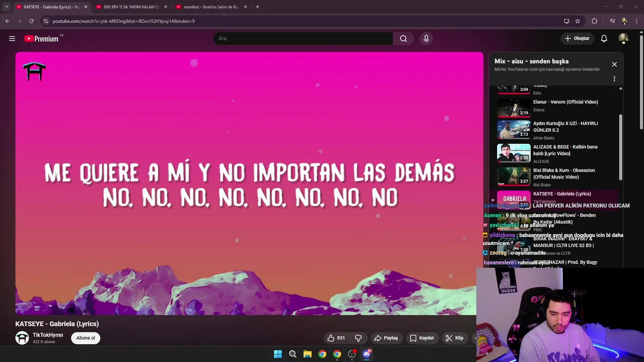Image resolution: width=644 pixels, height=362 pixels.
Task: Open the YouTube guide hamburger menu
Action: tap(12, 39)
